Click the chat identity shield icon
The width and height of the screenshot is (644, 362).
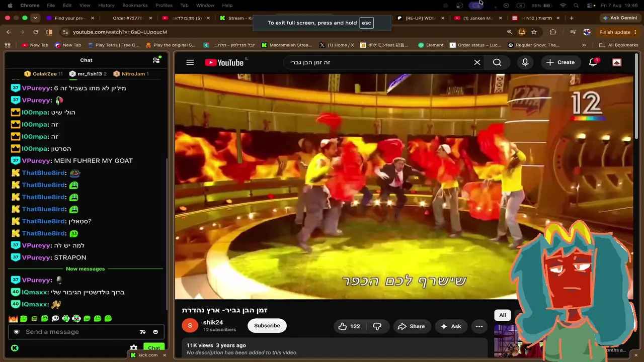[17, 332]
